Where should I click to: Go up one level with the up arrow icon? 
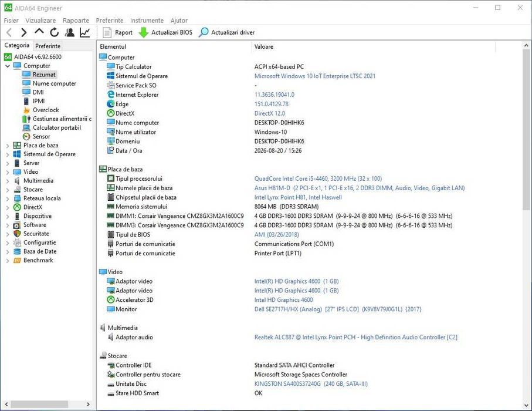pyautogui.click(x=39, y=32)
